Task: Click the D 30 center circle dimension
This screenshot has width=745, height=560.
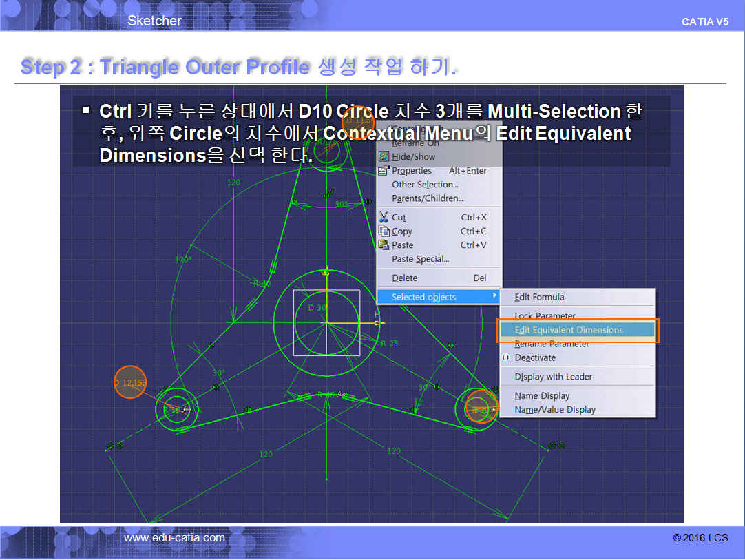Action: pos(317,308)
